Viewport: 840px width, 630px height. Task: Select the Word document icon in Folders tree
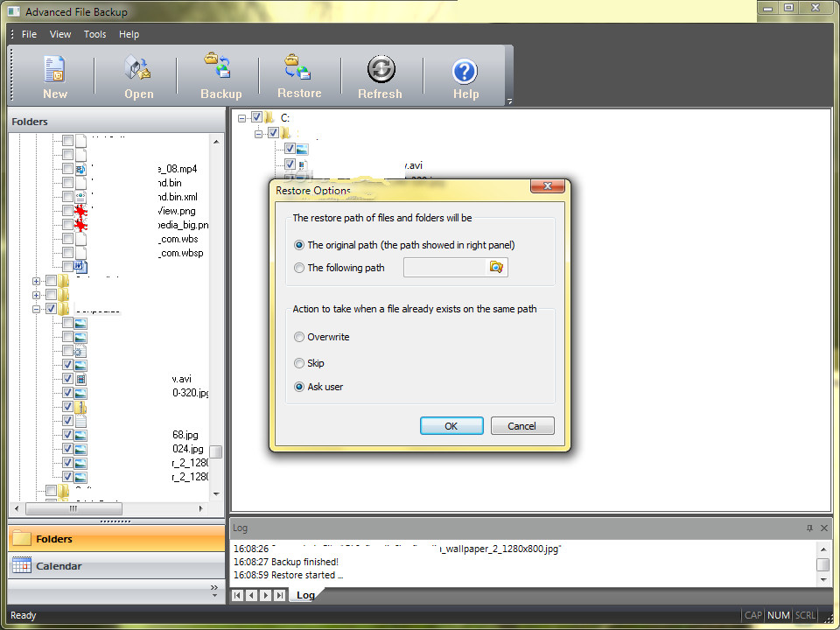pyautogui.click(x=80, y=266)
